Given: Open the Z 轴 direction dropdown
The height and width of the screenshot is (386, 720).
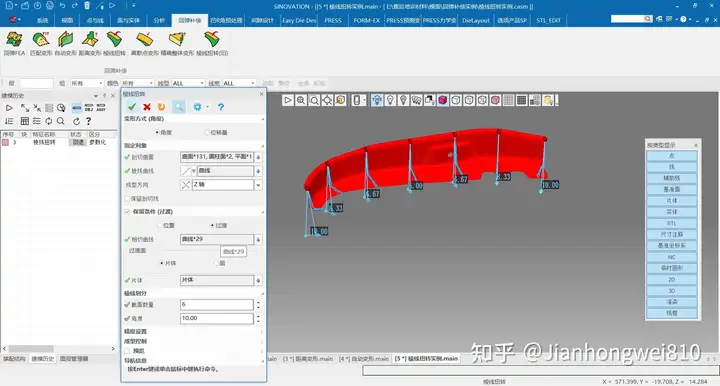Looking at the screenshot, I should [259, 185].
